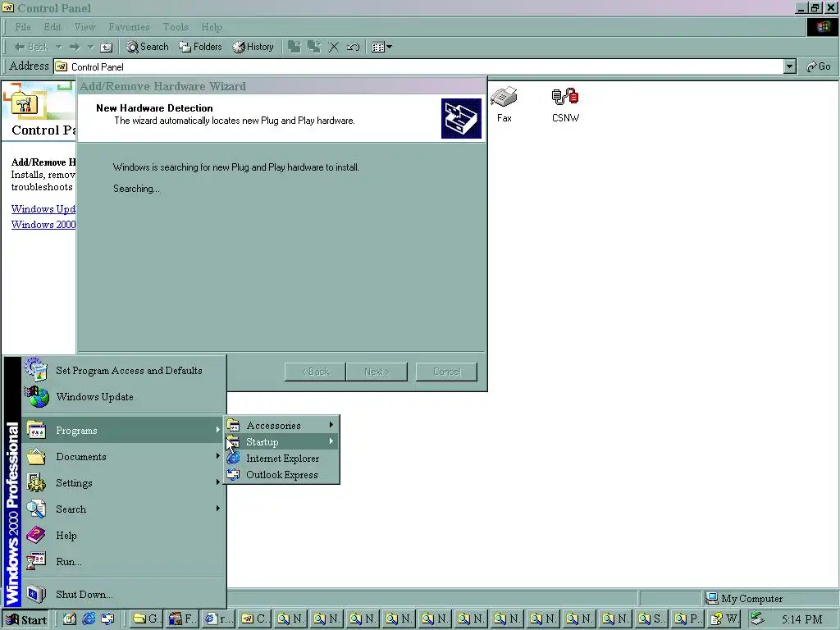
Task: Open the Forward history dropdown arrow
Action: tap(90, 47)
